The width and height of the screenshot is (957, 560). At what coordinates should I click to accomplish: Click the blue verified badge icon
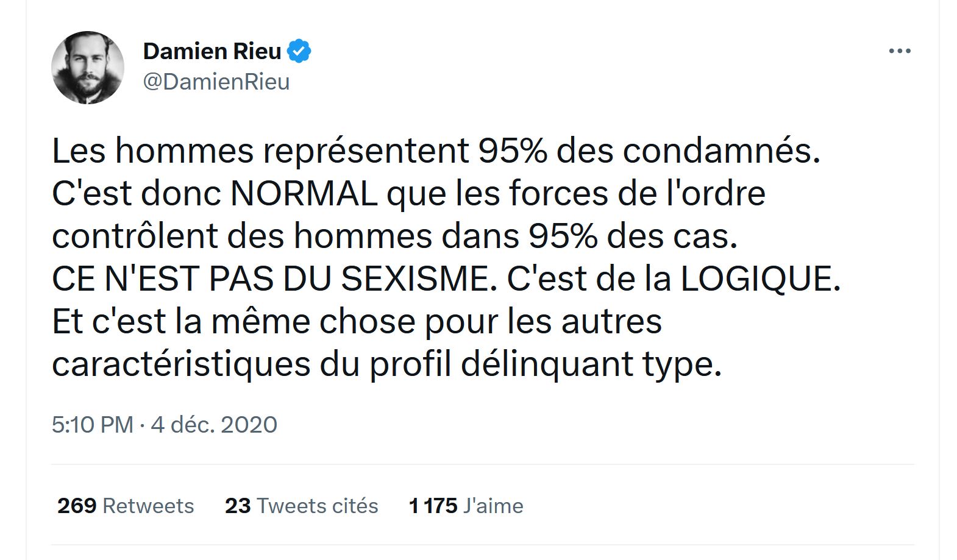[x=299, y=51]
